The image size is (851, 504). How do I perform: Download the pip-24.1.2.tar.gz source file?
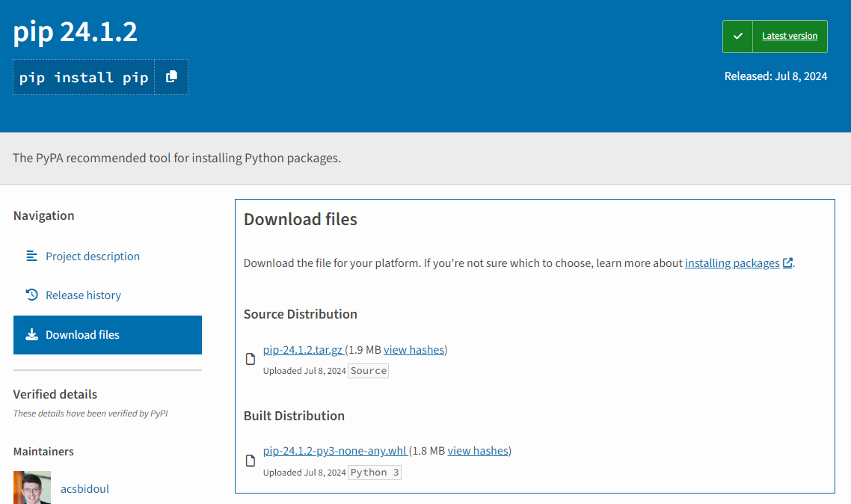pos(303,350)
